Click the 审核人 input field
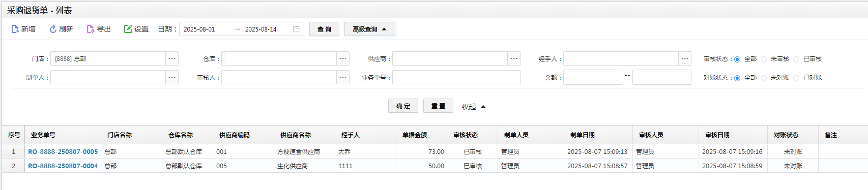The image size is (868, 190). pos(279,77)
